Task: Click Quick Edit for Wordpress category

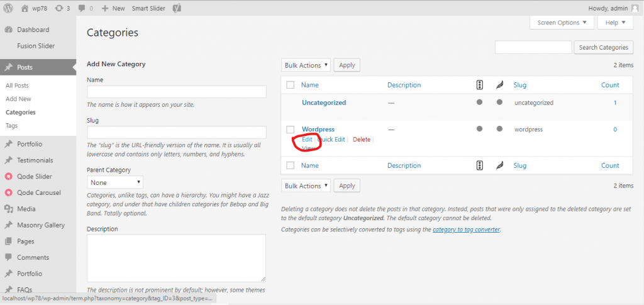Action: [331, 139]
